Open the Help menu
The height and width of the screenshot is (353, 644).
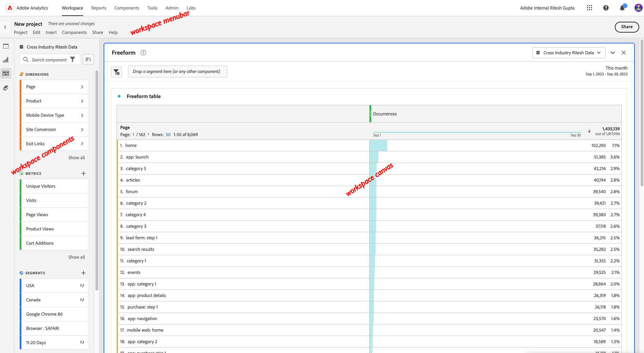(x=113, y=33)
